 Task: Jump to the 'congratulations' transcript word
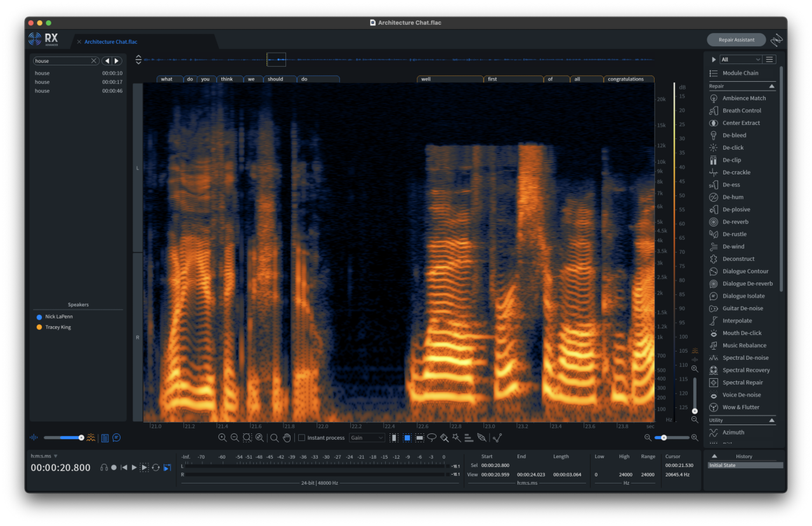625,79
